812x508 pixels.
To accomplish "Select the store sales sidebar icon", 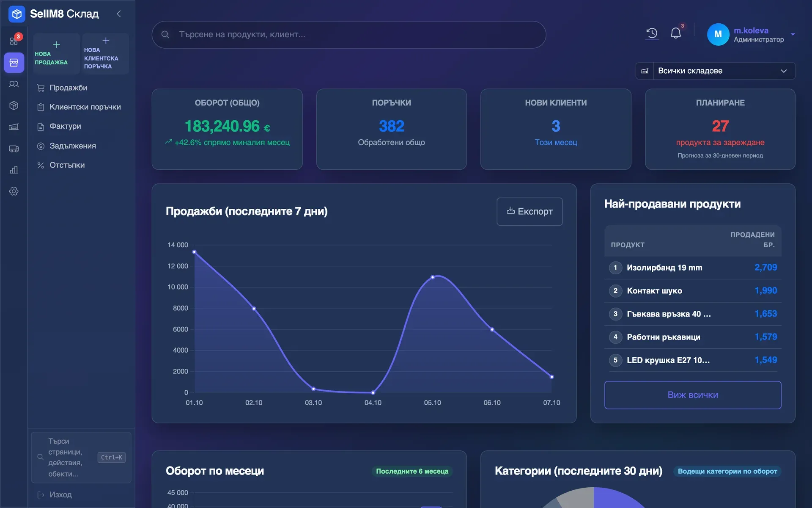I will (14, 63).
